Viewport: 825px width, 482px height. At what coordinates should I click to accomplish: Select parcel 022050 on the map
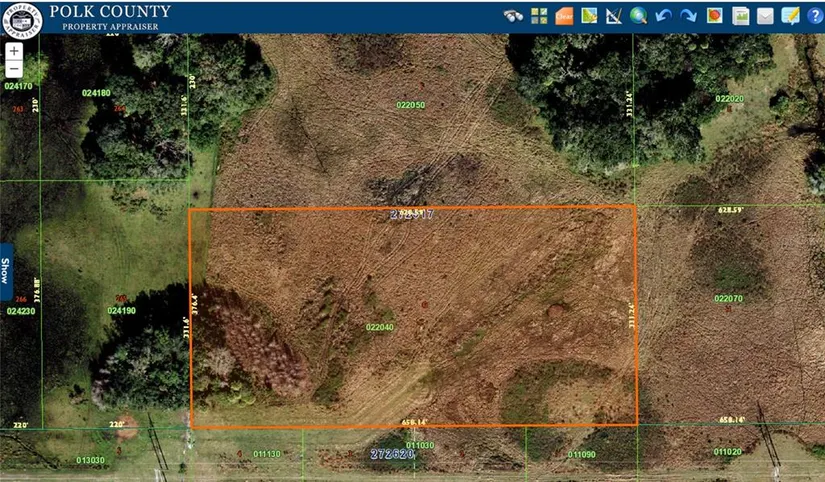coord(410,105)
